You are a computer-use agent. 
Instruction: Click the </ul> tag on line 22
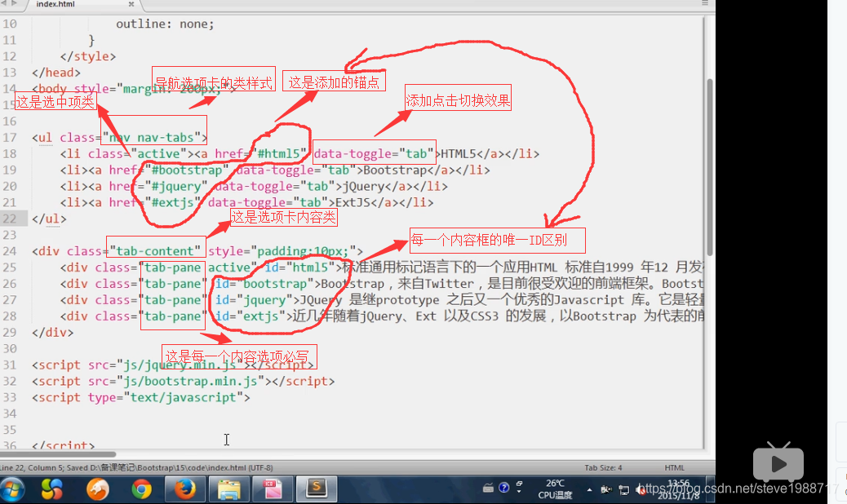point(49,219)
